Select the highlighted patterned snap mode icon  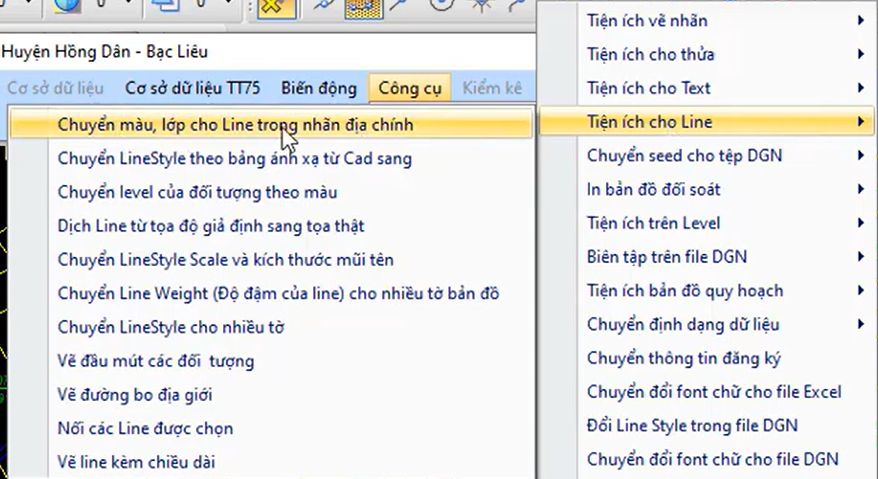tap(363, 8)
